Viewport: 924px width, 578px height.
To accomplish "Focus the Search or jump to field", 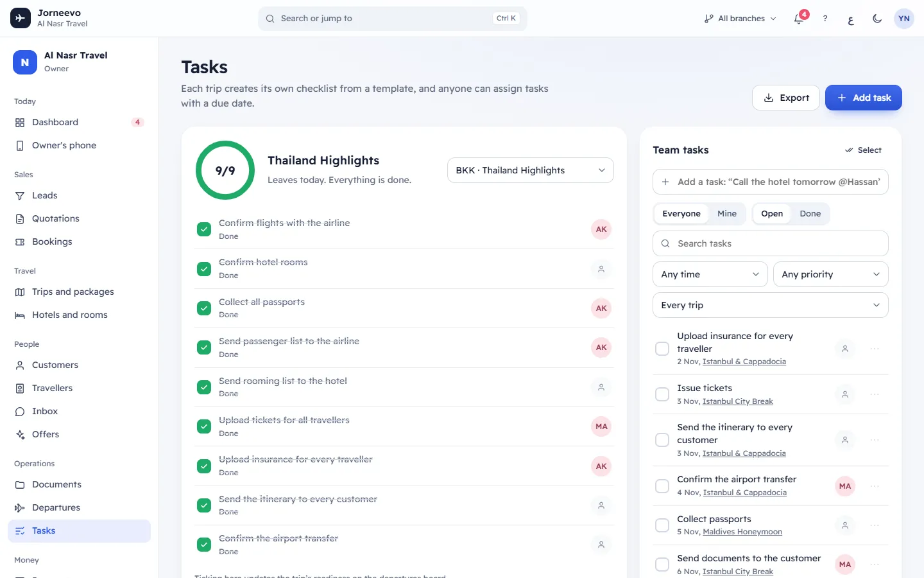I will [393, 19].
